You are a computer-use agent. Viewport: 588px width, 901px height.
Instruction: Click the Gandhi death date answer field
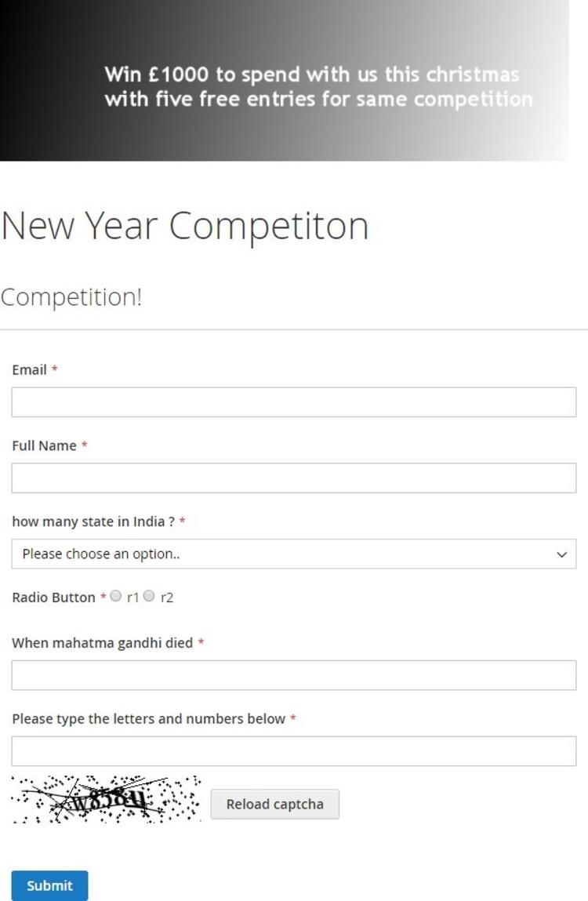(293, 675)
